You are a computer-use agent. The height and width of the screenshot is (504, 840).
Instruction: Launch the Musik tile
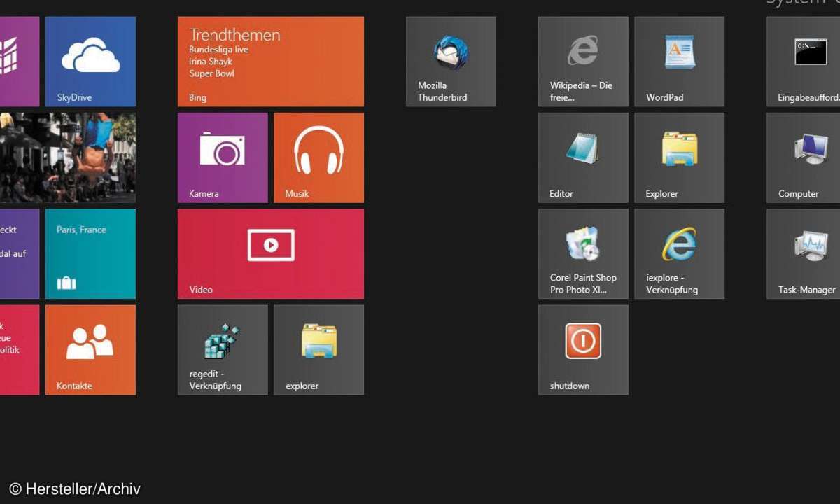tap(318, 157)
